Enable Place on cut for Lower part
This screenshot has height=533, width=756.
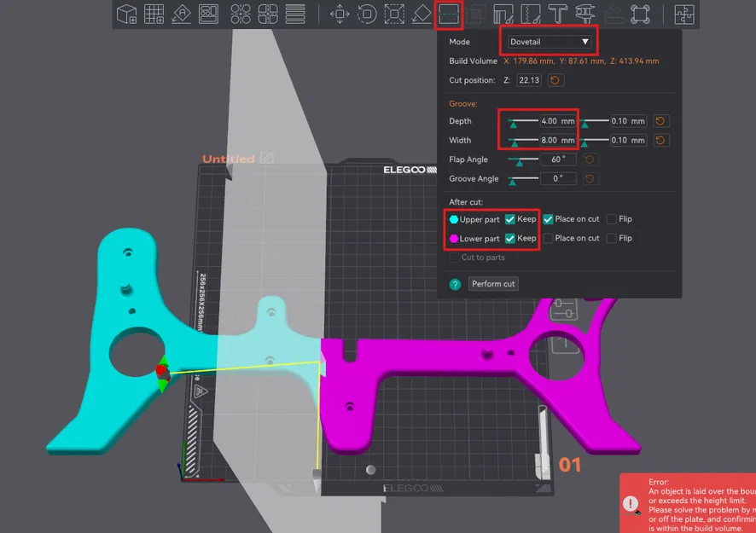548,239
